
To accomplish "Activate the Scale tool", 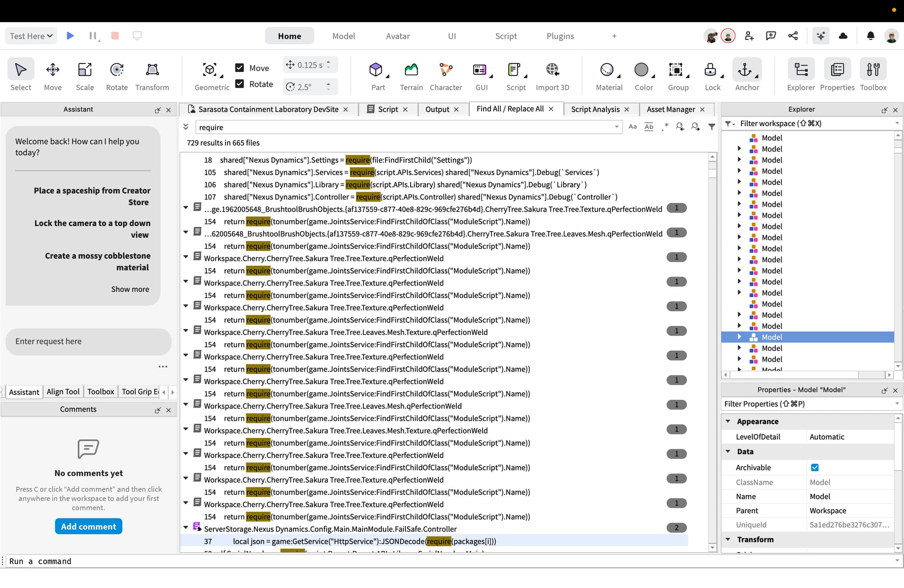I will tap(85, 75).
